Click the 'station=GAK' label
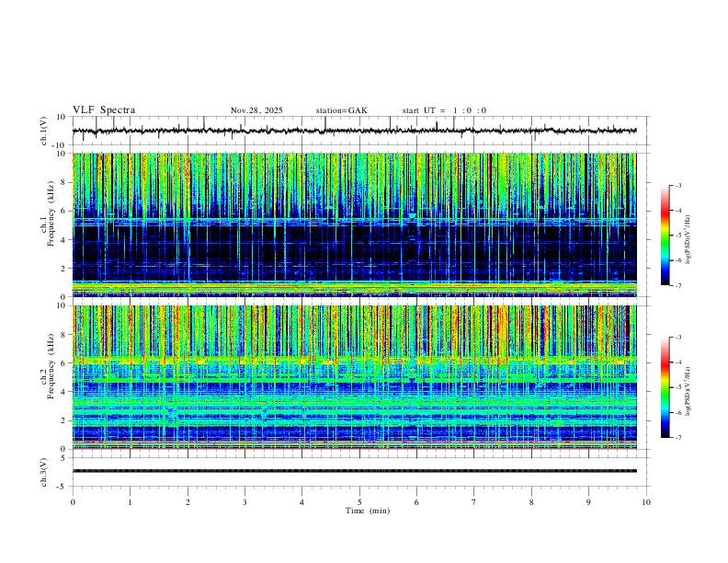728x563 pixels. point(342,110)
